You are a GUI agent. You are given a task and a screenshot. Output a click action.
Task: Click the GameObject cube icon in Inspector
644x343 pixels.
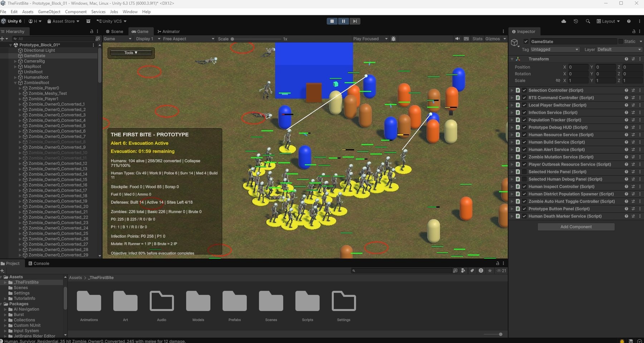pos(515,43)
